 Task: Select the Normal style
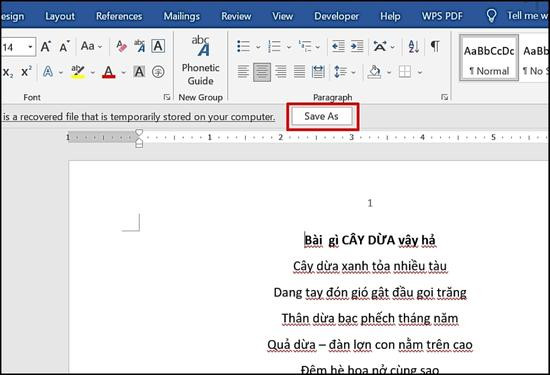point(489,58)
